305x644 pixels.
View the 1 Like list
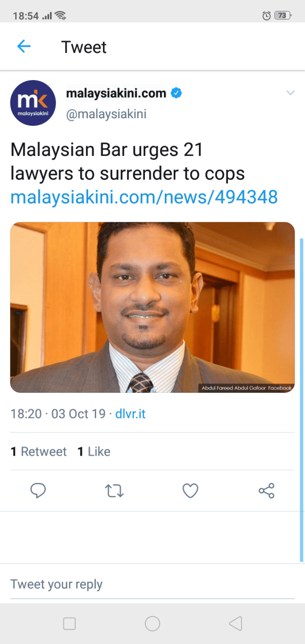(x=94, y=451)
